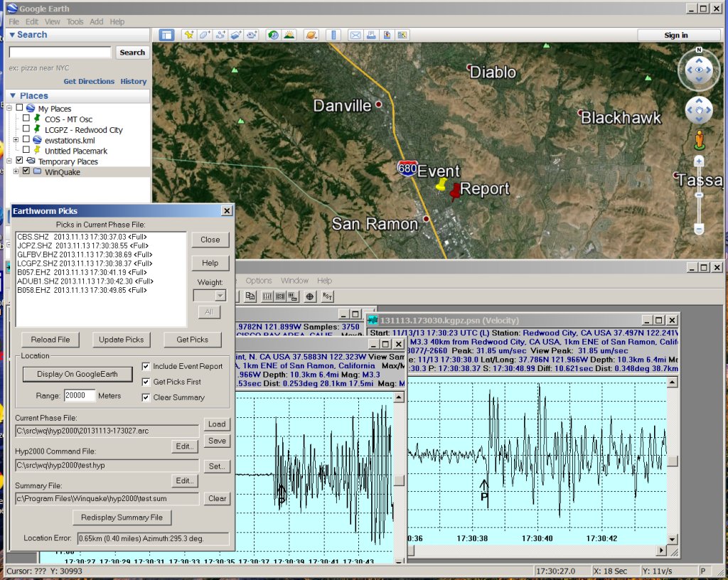Image resolution: width=728 pixels, height=580 pixels.
Task: Click the Print icon in Google Earth
Action: 371,36
